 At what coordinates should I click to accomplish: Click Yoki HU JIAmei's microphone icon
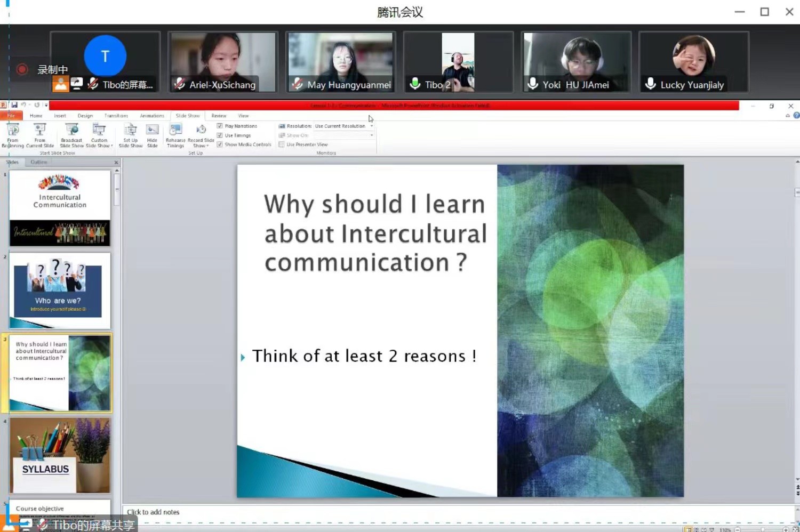533,84
